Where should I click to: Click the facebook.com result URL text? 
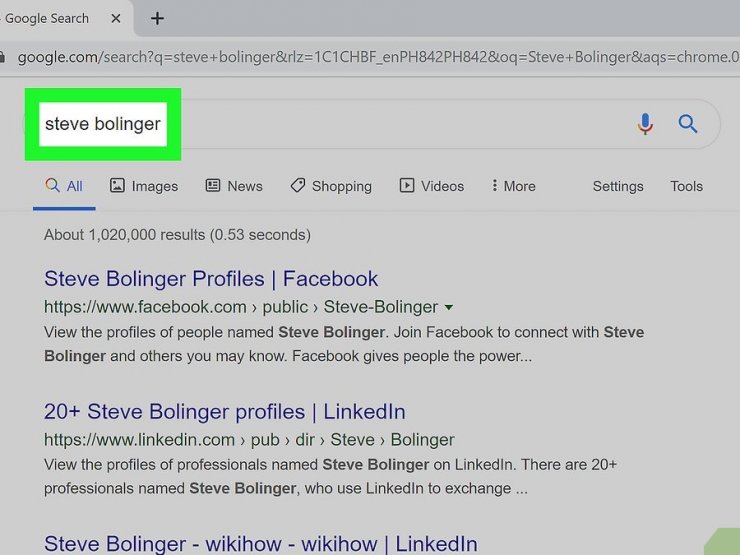click(x=241, y=307)
